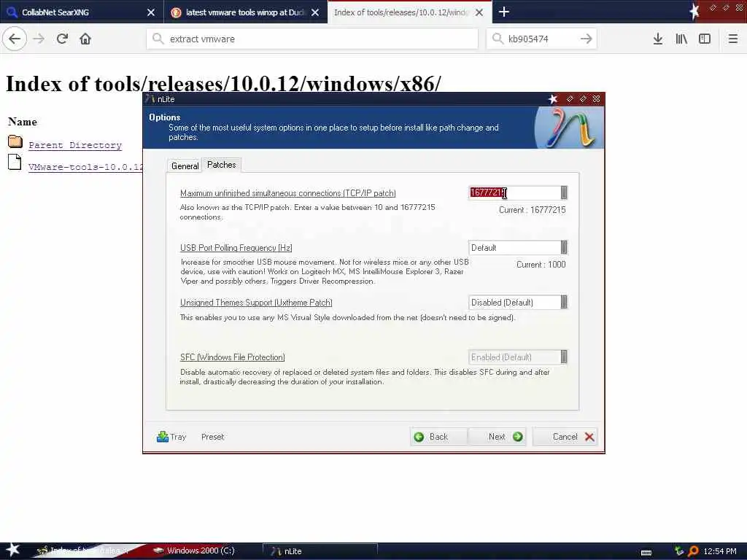Reload the page with the refresh icon
Viewport: 747px width, 560px height.
click(x=63, y=39)
